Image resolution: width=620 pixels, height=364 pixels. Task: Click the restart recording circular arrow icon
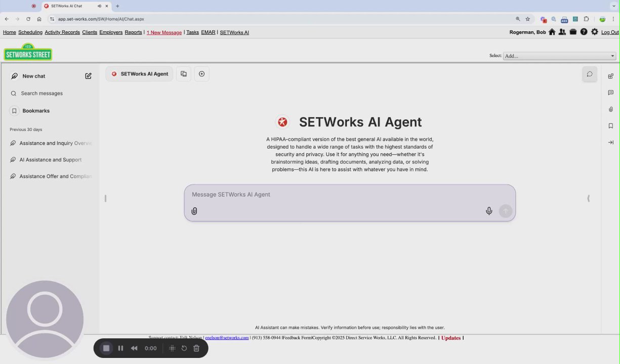184,348
